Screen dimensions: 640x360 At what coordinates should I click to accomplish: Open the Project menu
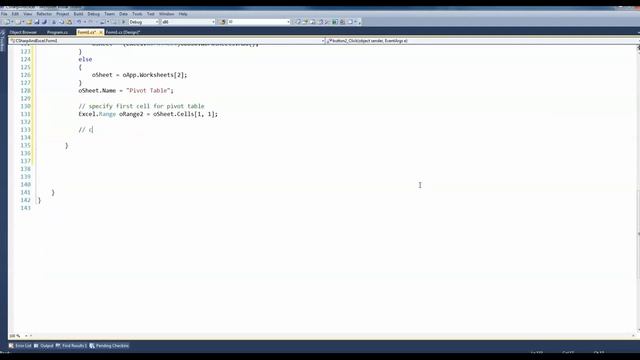[62, 14]
